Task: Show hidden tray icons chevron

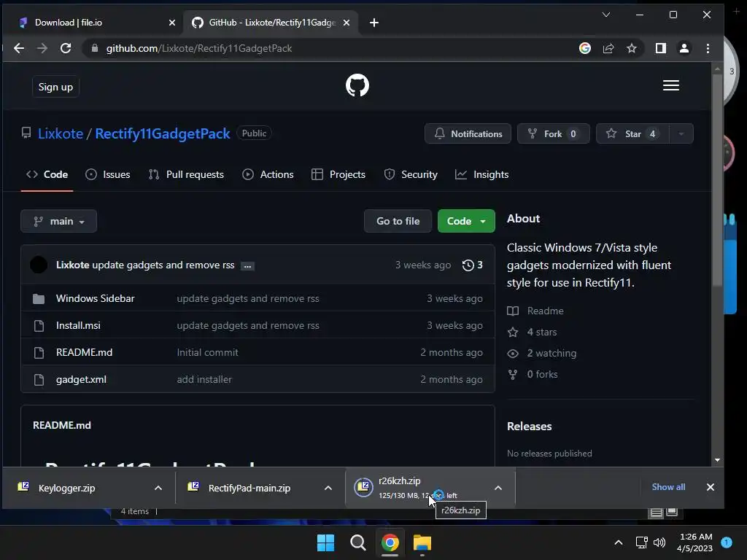Action: pos(619,542)
